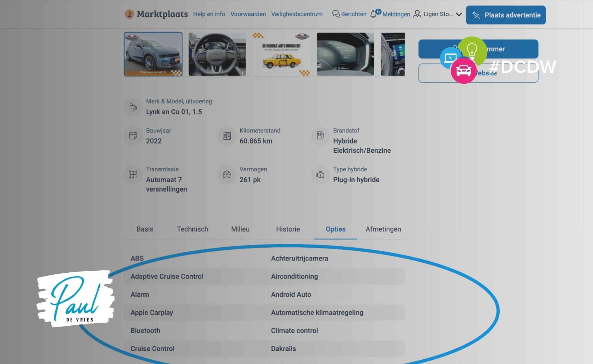The width and height of the screenshot is (593, 364).
Task: Open Berichten via the chat bubble icon
Action: click(336, 14)
